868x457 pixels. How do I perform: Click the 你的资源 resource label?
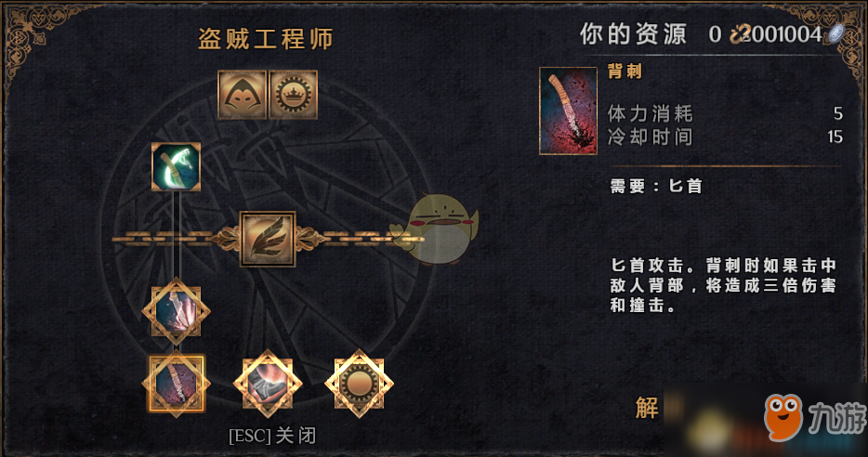[x=633, y=34]
